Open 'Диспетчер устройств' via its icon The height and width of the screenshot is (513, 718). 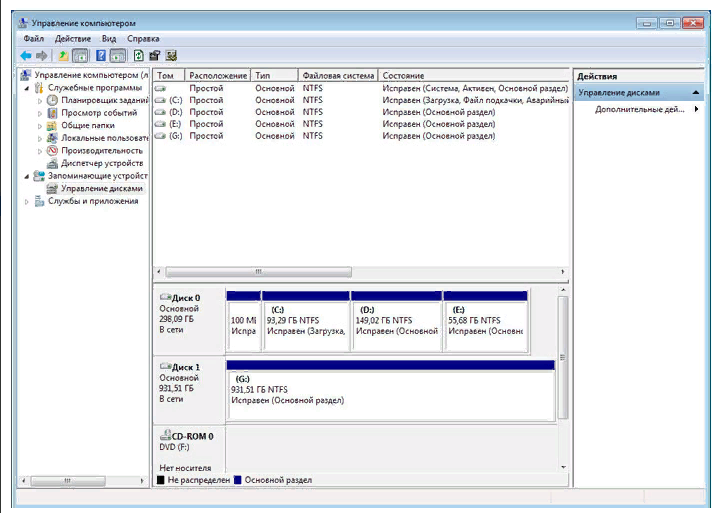(53, 163)
